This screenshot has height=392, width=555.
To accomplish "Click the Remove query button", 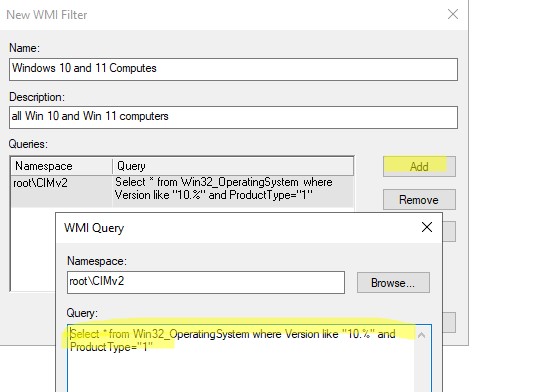I will [x=419, y=200].
